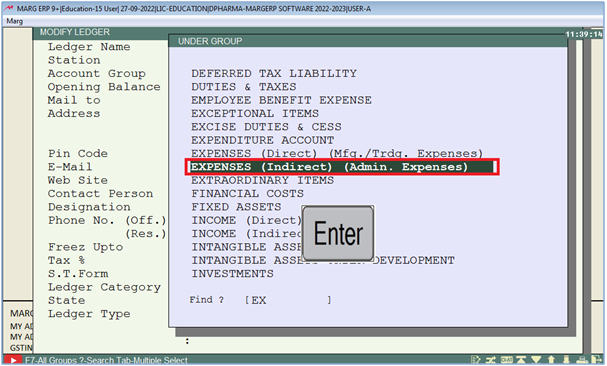Screen dimensions: 607x366
Task: Click the on-screen Enter key button
Action: coord(338,234)
